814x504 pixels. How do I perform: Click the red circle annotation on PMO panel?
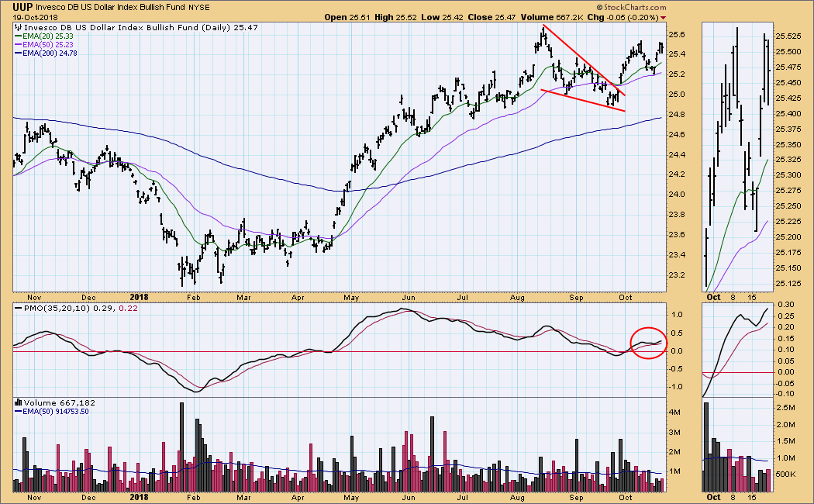[x=648, y=343]
